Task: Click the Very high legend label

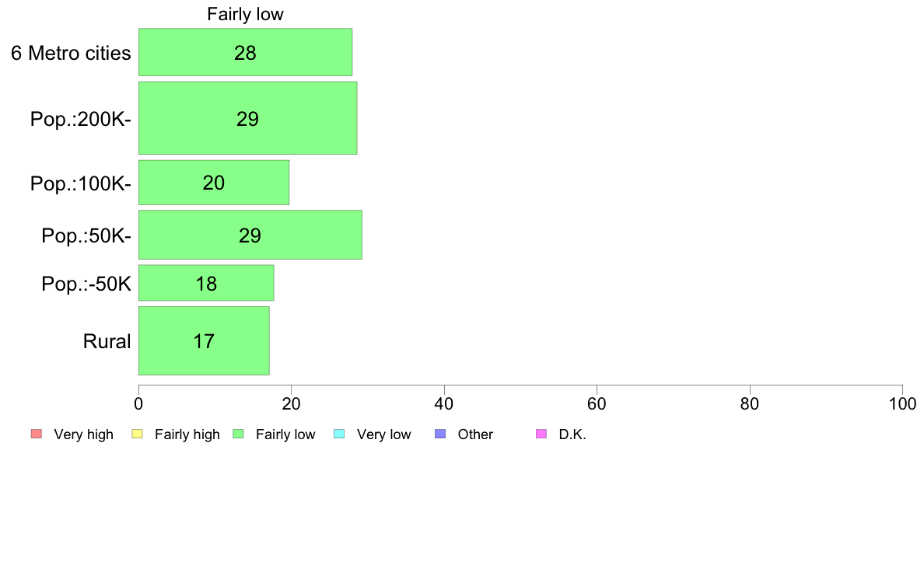Action: (x=84, y=434)
